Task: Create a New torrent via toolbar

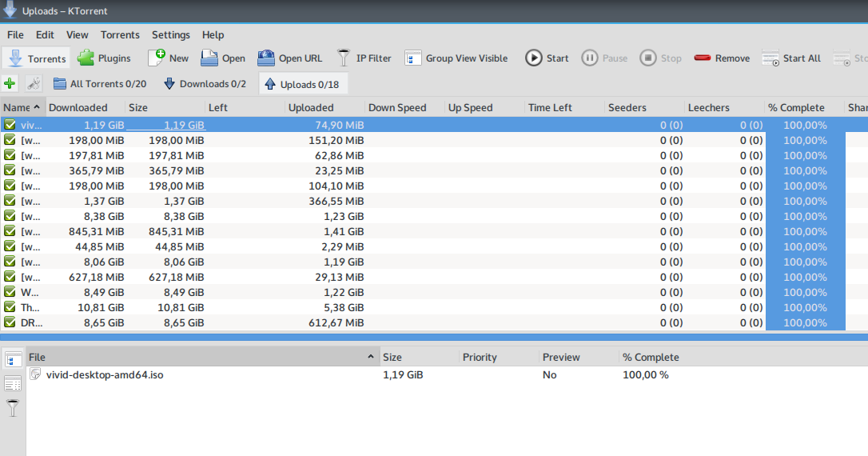Action: tap(169, 58)
